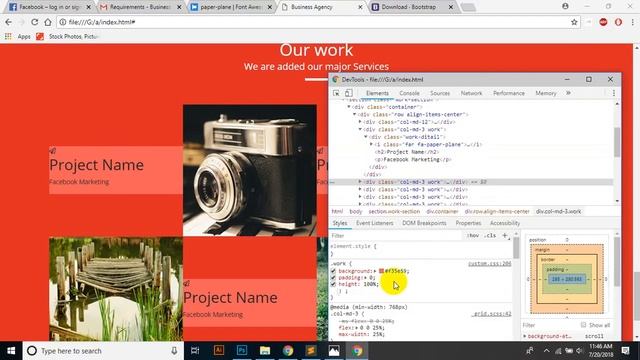Launch Photoshop from taskbar
This screenshot has height=360, width=640.
point(242,351)
